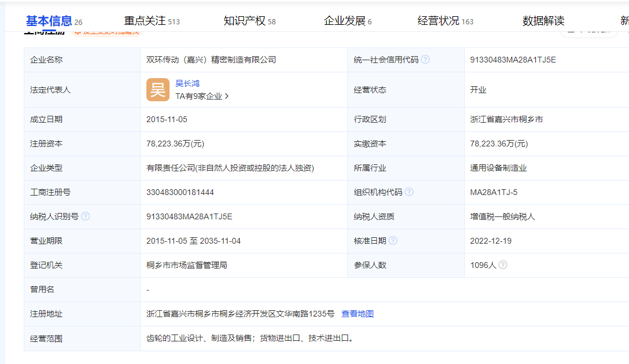Click the insured count 1096人
Viewport: 629px width, 364px height.
coord(483,265)
